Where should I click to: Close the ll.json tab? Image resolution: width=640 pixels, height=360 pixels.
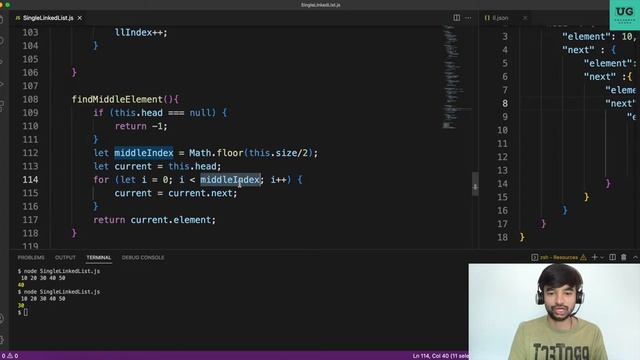(525, 18)
